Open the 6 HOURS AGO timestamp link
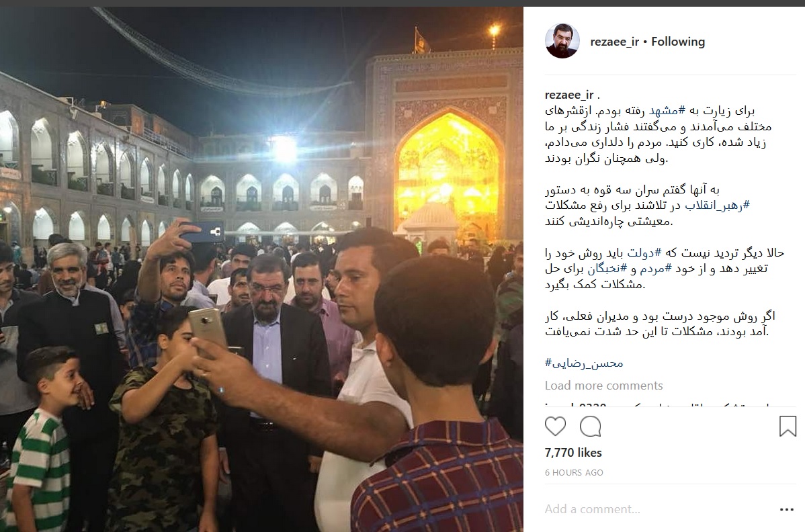This screenshot has height=532, width=805. coord(574,472)
